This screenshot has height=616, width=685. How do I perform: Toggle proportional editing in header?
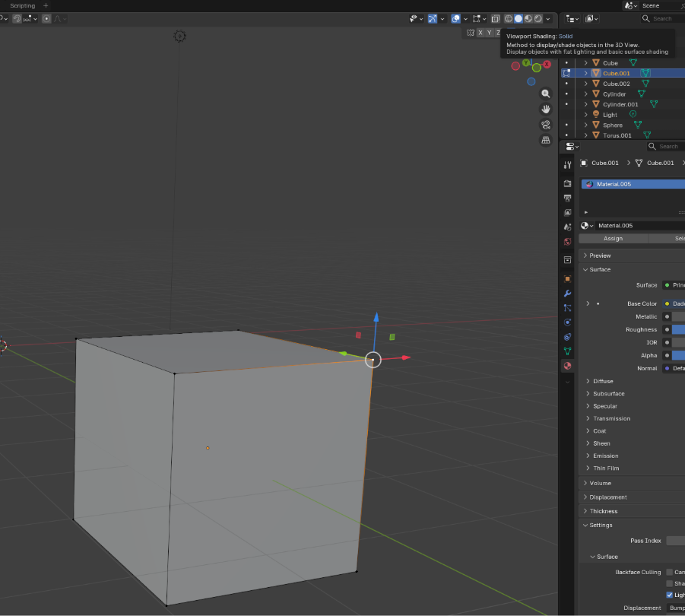click(x=46, y=19)
